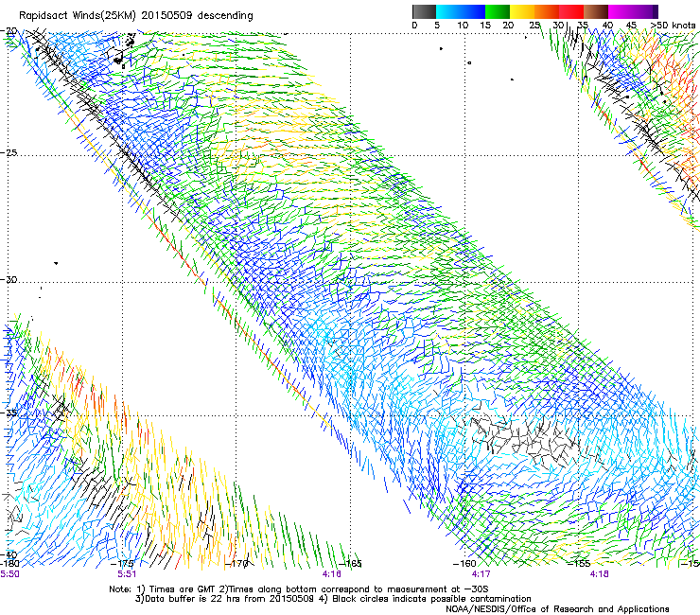Click the brown 35-40 knots legend swatch
The image size is (700, 615).
pyautogui.click(x=596, y=11)
